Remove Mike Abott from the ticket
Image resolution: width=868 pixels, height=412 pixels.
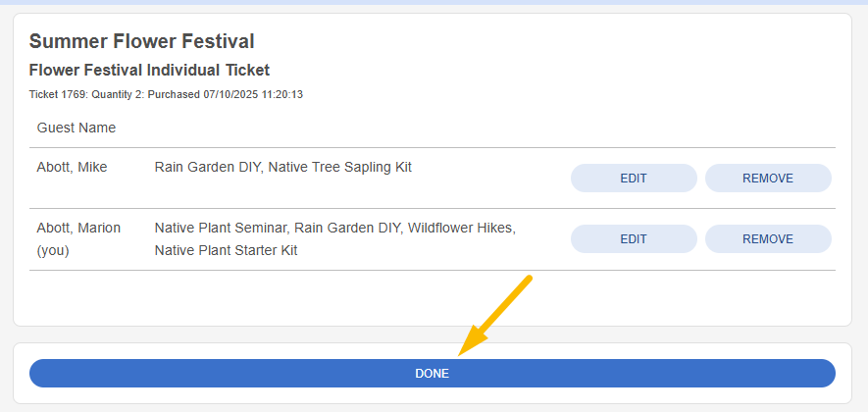coord(768,179)
